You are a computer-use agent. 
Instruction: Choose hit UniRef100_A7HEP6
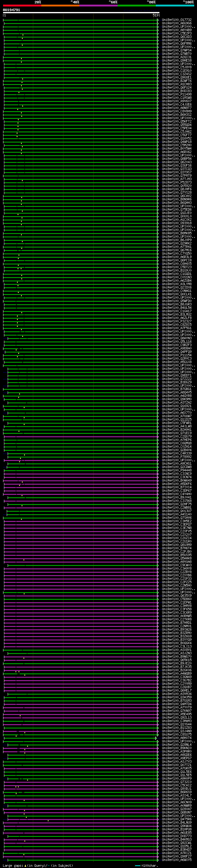(176, 440)
